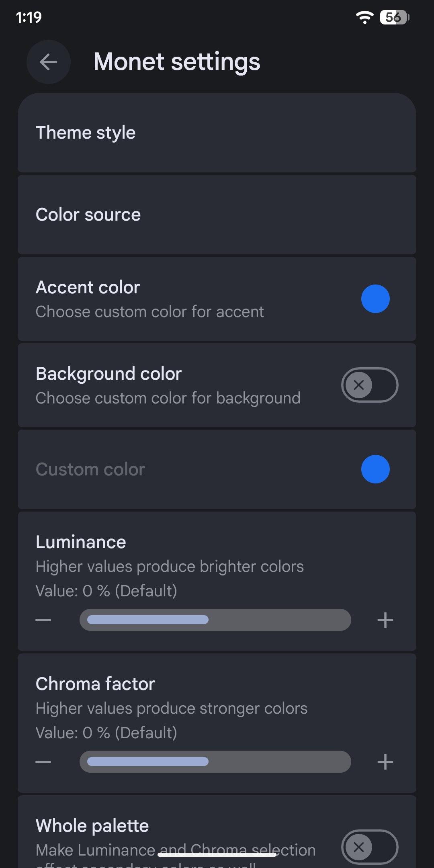This screenshot has height=868, width=434.
Task: Tap the Custom color blue swatch
Action: coord(375,469)
